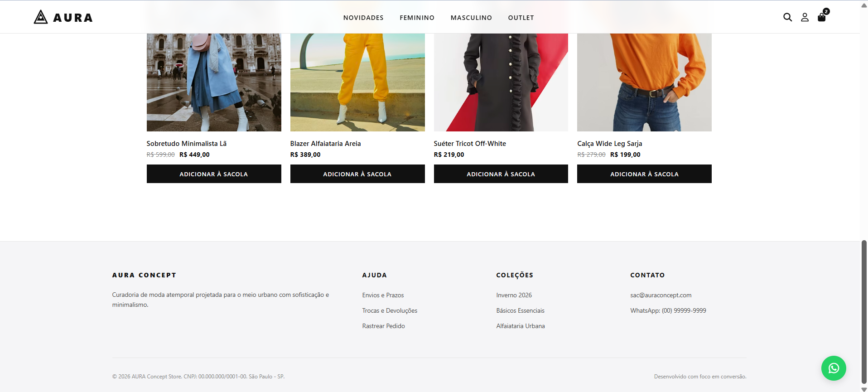Add Blazer Alfaiataria Areia to bag

pos(357,174)
